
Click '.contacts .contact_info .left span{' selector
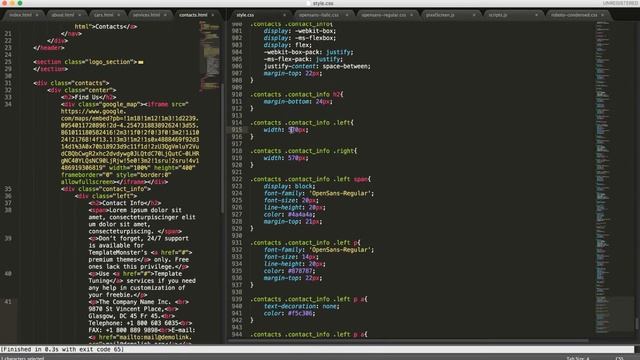pos(311,179)
